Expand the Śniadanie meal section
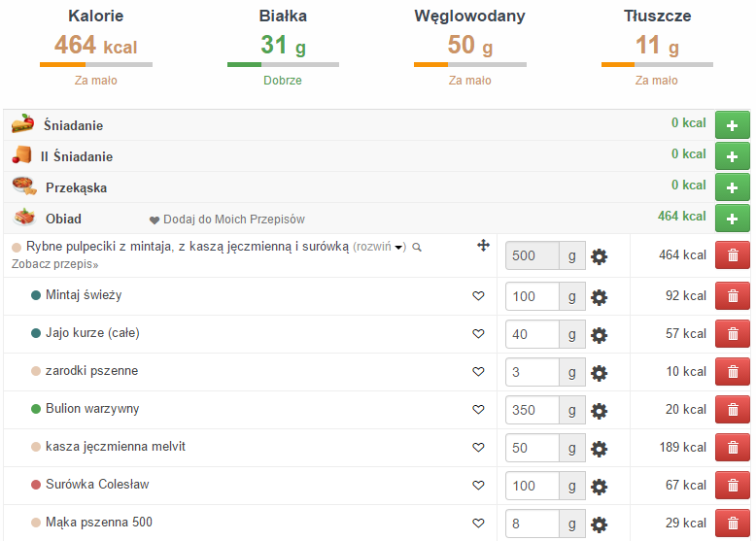Viewport: 756px width, 541px height. (x=73, y=125)
